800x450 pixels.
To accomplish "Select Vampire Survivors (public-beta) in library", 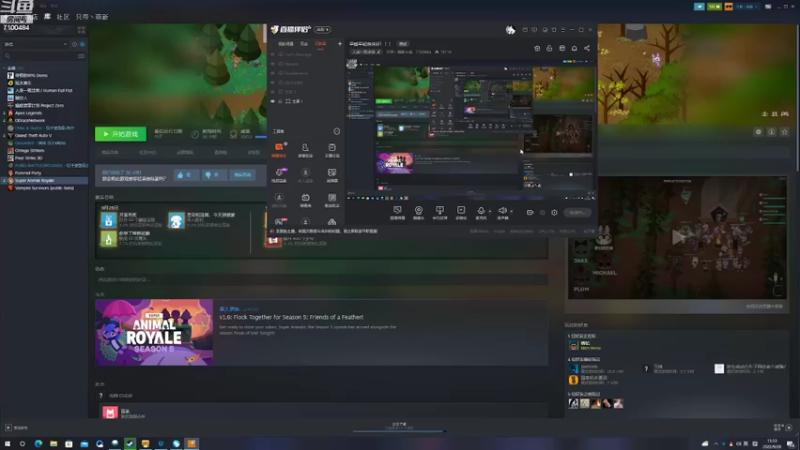I will click(x=44, y=188).
